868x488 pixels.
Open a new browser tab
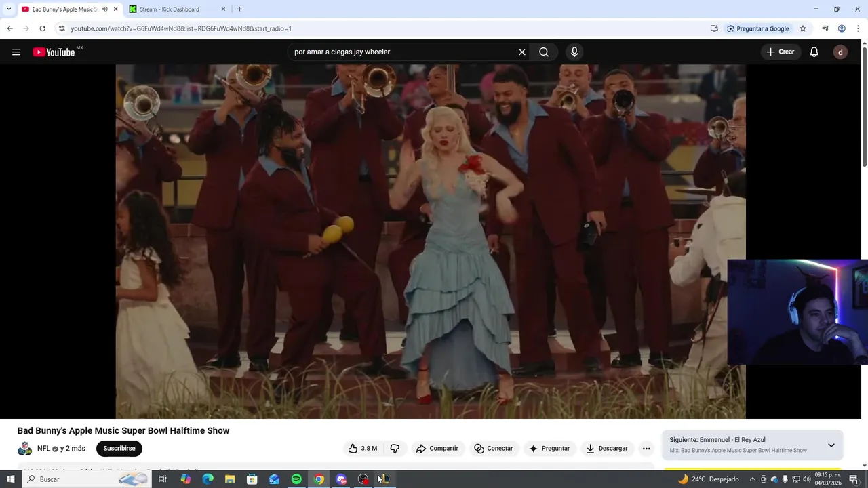239,9
